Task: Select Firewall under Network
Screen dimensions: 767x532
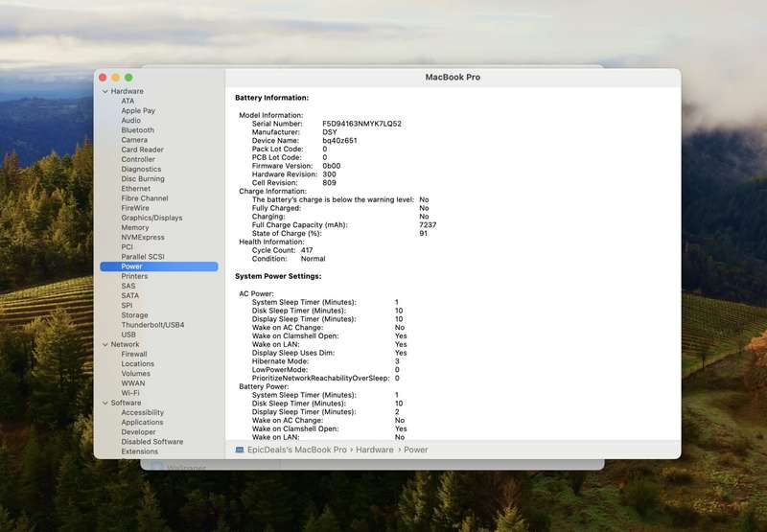Action: click(134, 354)
